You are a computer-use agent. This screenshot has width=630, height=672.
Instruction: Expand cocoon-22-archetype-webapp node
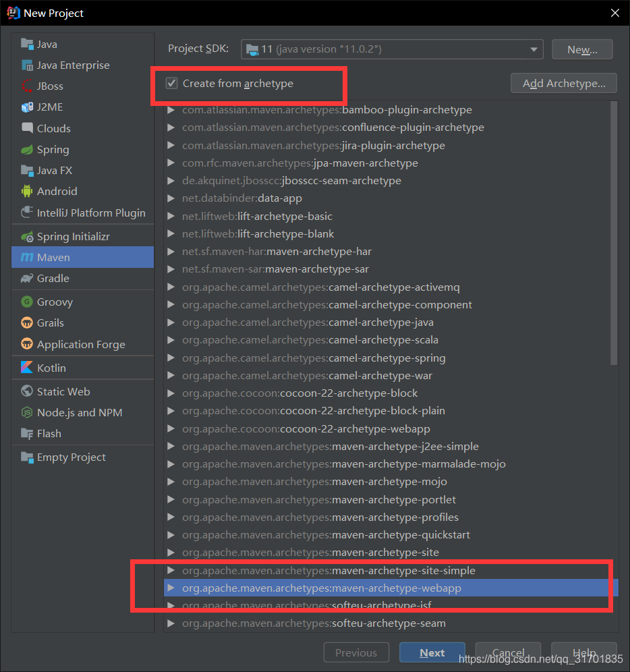[x=171, y=428]
